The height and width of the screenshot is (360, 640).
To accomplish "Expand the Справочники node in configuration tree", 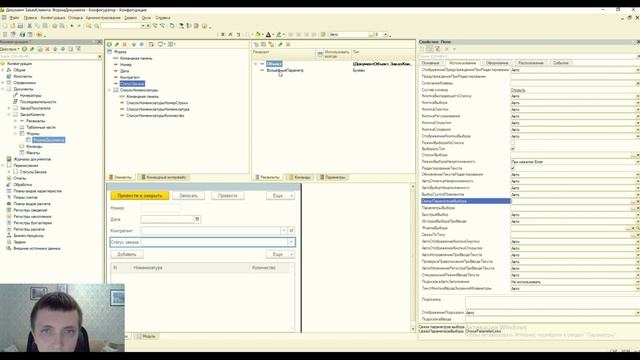I will [x=3, y=83].
